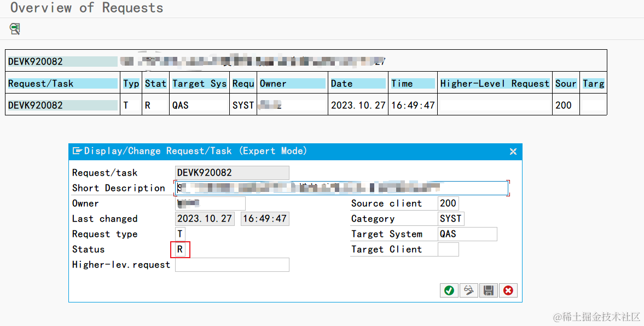Click the dialog title menu icon
This screenshot has height=326, width=644.
pos(77,151)
